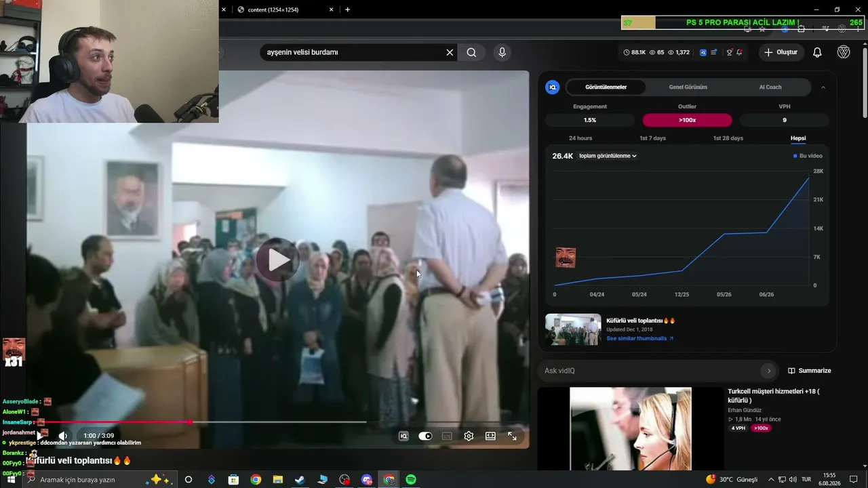Open Spotify from the taskbar
The image size is (868, 488).
[x=411, y=479]
